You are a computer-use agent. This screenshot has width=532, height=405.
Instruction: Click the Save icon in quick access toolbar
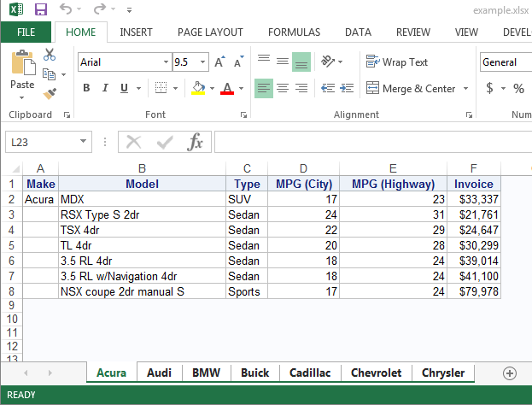coord(40,10)
